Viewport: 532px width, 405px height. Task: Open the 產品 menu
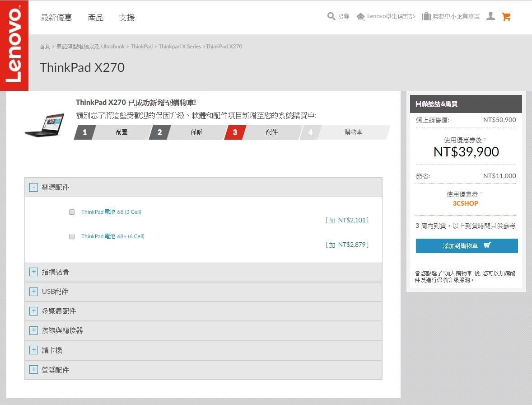[x=96, y=17]
